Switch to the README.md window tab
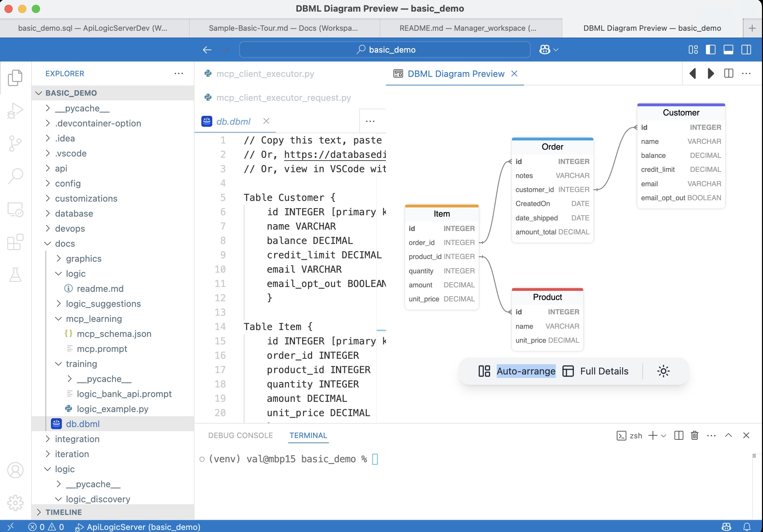 468,28
